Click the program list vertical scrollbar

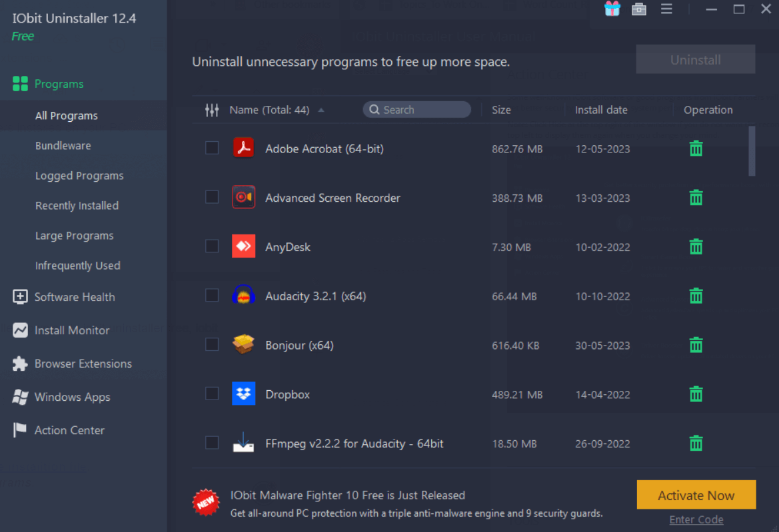[x=752, y=151]
